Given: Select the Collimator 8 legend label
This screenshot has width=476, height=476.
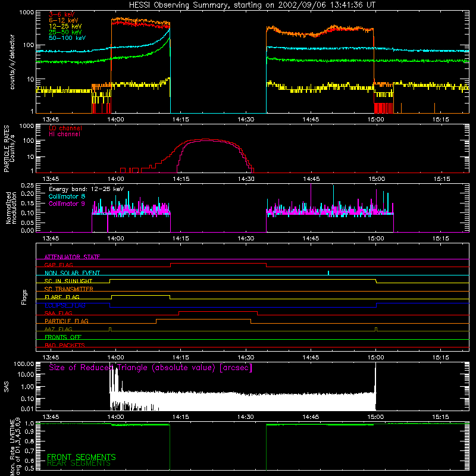Looking at the screenshot, I should point(67,196).
